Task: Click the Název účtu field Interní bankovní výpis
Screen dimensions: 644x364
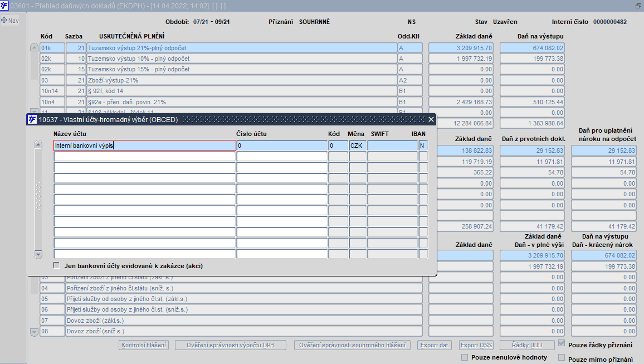Action: point(145,145)
